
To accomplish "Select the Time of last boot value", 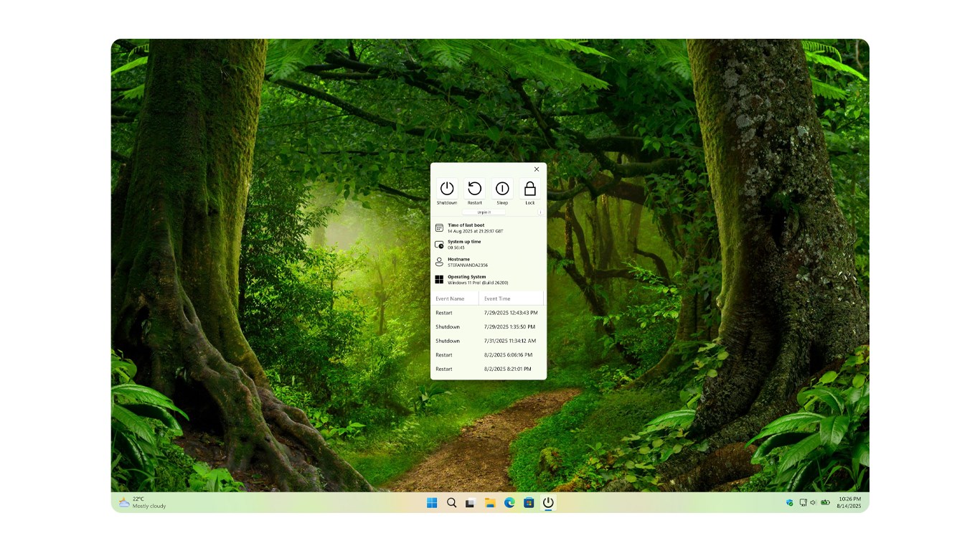I will tap(476, 231).
